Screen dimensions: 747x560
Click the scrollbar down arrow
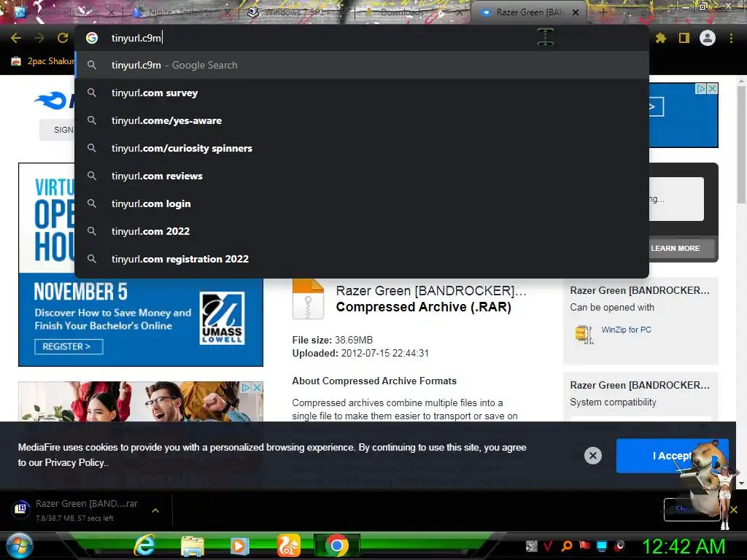[741, 483]
